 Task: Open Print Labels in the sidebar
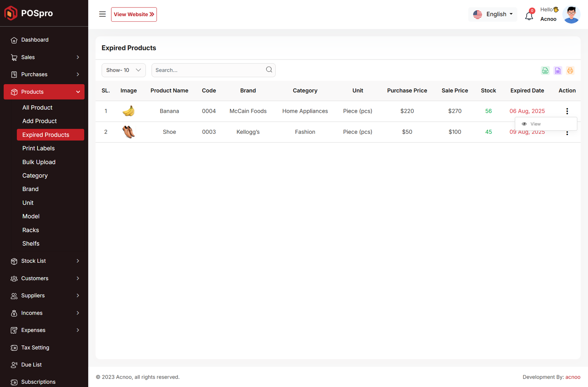tap(39, 148)
